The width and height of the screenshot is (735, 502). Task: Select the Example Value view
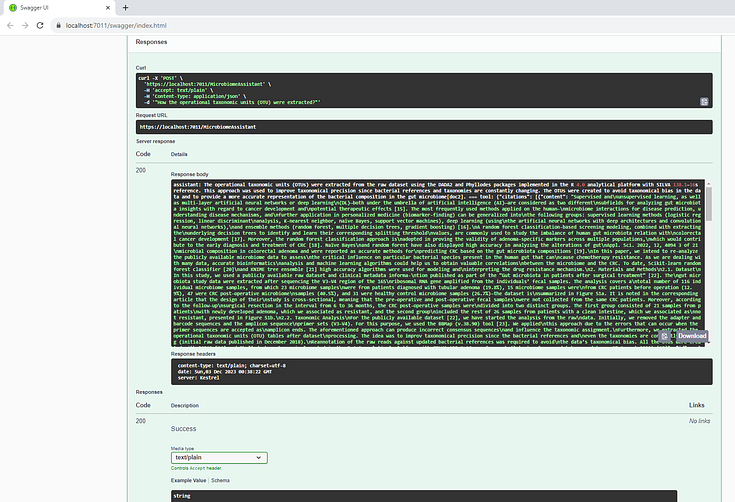point(188,480)
